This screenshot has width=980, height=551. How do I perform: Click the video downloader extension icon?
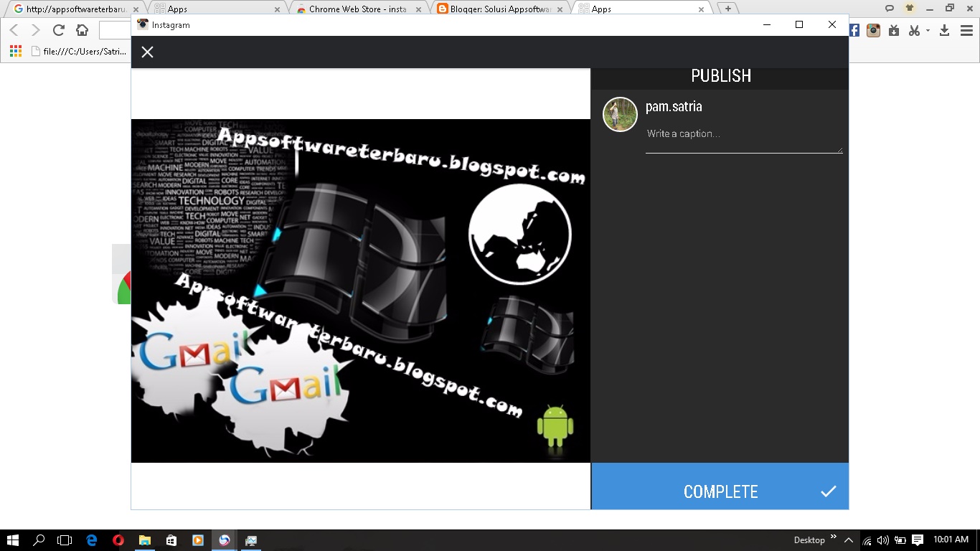(x=894, y=30)
